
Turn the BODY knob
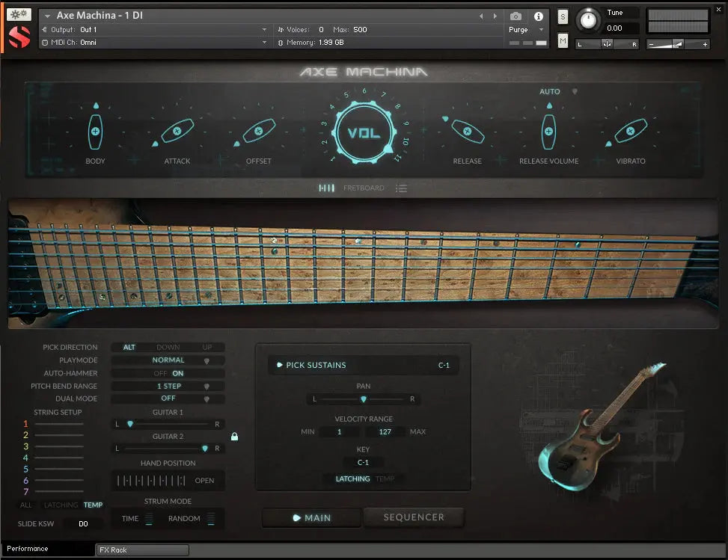point(95,131)
